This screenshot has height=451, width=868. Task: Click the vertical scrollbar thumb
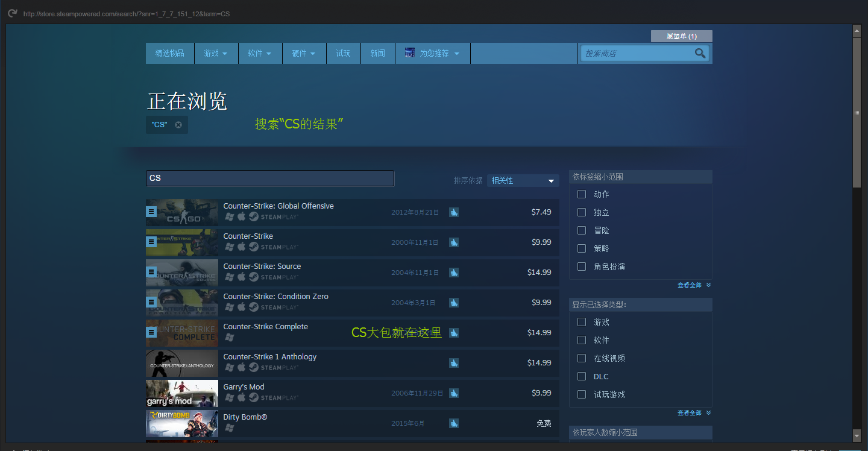tap(857, 112)
